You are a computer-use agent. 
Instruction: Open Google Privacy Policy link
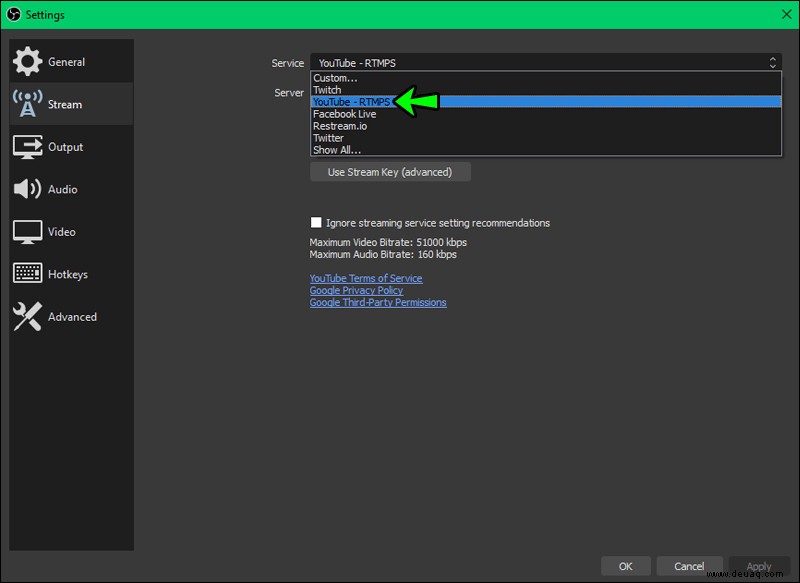356,290
